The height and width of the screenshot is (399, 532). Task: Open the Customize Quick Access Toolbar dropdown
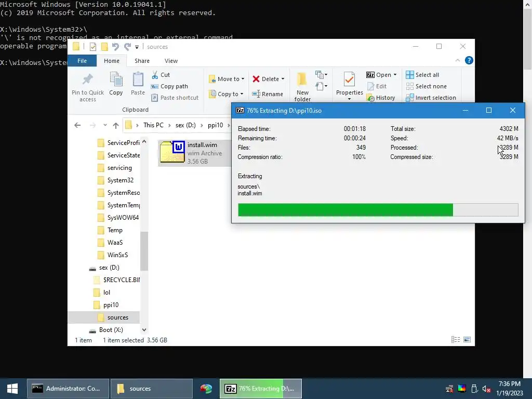coord(137,47)
